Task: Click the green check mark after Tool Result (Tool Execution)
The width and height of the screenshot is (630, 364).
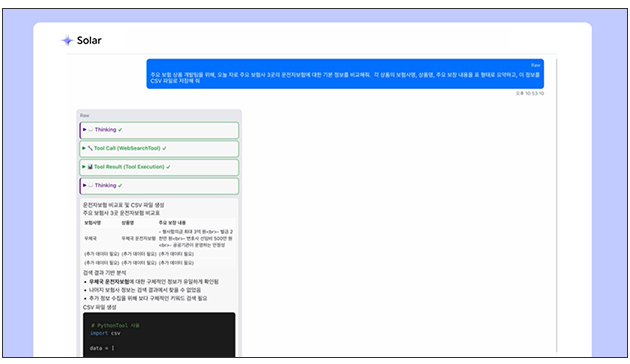Action: coord(168,167)
